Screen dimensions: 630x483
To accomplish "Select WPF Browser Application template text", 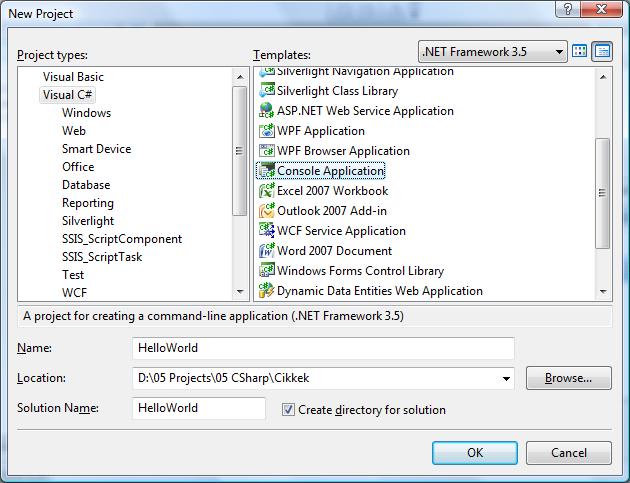I will pyautogui.click(x=343, y=151).
